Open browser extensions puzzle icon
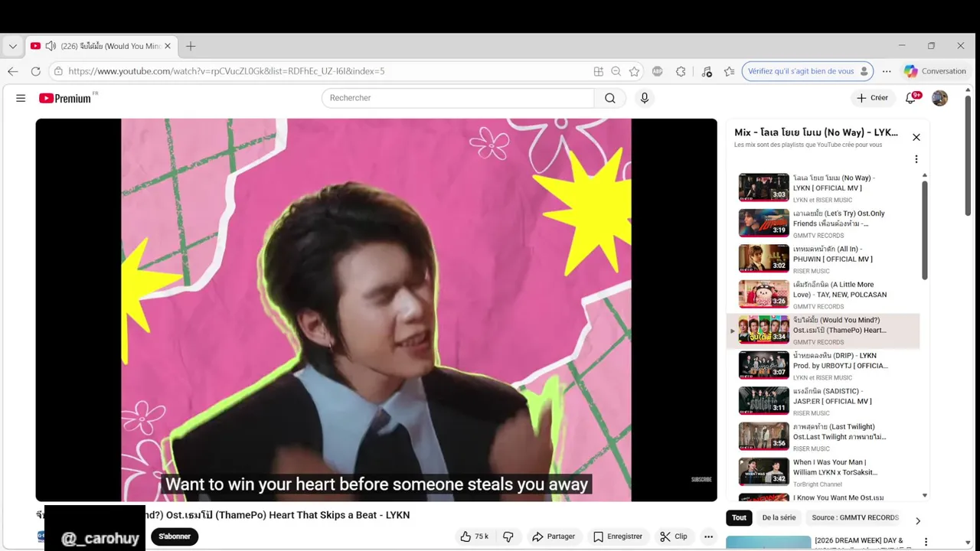 (681, 71)
